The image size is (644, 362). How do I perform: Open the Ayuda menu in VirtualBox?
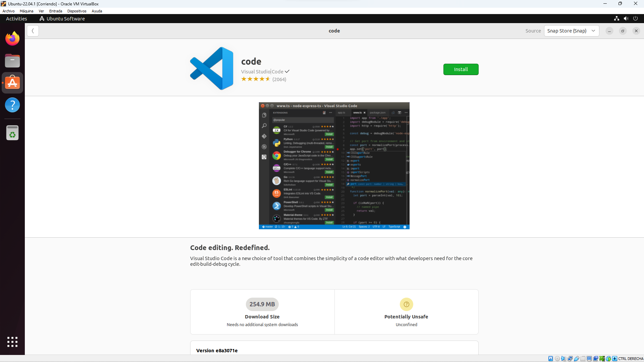pyautogui.click(x=97, y=11)
